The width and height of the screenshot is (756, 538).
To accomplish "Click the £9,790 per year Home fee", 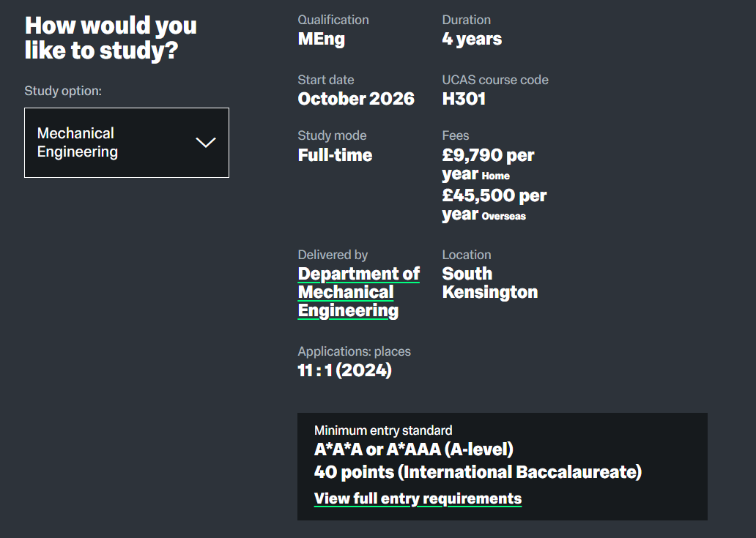I will [x=488, y=165].
